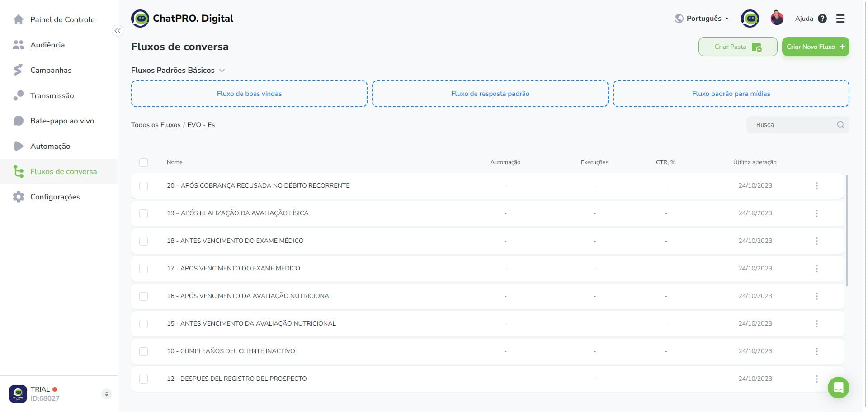
Task: Sort by Última alteração column header
Action: pyautogui.click(x=755, y=162)
